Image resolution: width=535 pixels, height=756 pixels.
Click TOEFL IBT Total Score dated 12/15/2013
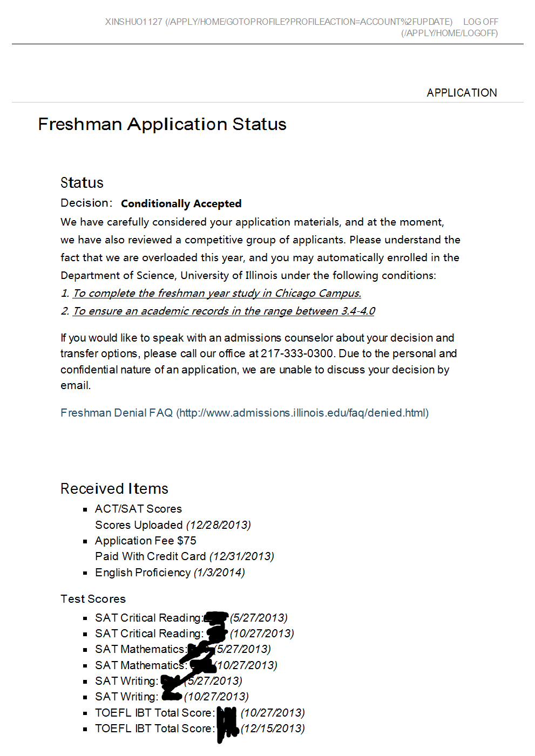pyautogui.click(x=154, y=728)
